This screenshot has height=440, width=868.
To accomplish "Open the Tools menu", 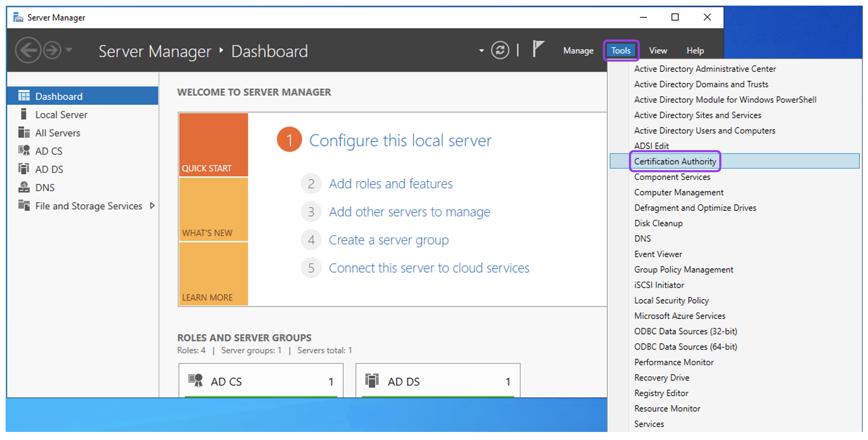I will tap(621, 51).
